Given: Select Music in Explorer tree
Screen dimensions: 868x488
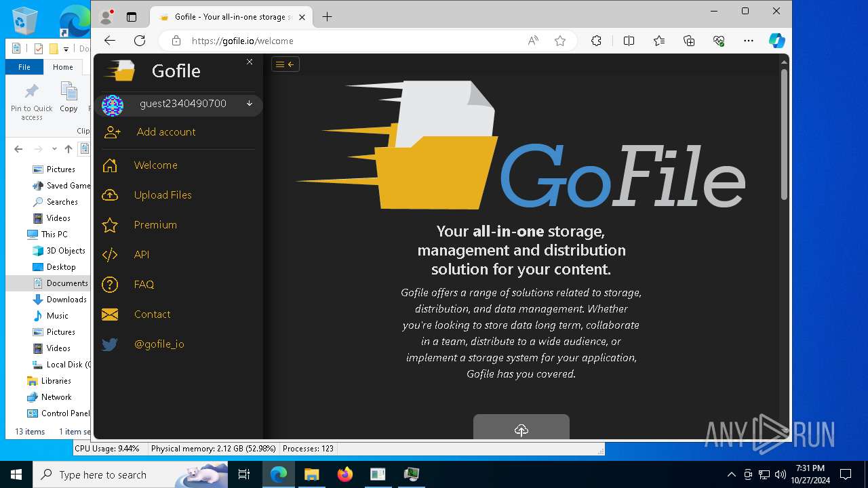Looking at the screenshot, I should pos(52,316).
